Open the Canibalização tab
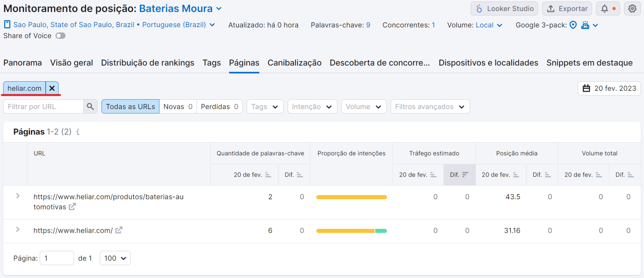Screen dimensions: 644x278 [295, 63]
